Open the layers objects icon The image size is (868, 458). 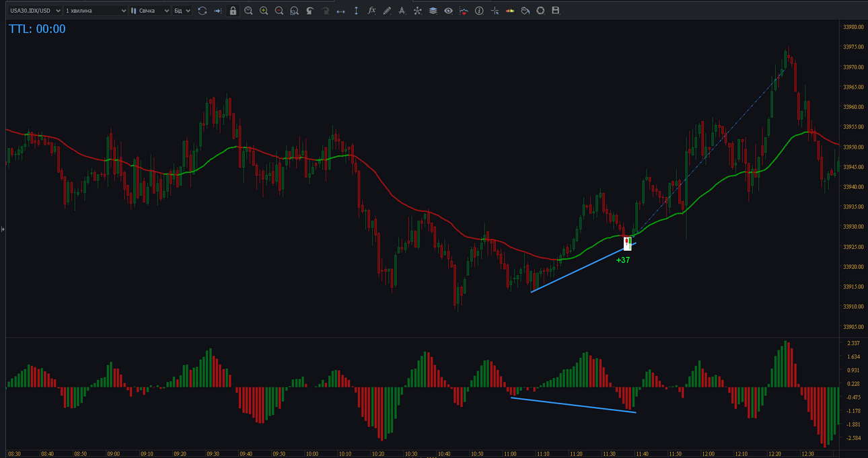[433, 11]
